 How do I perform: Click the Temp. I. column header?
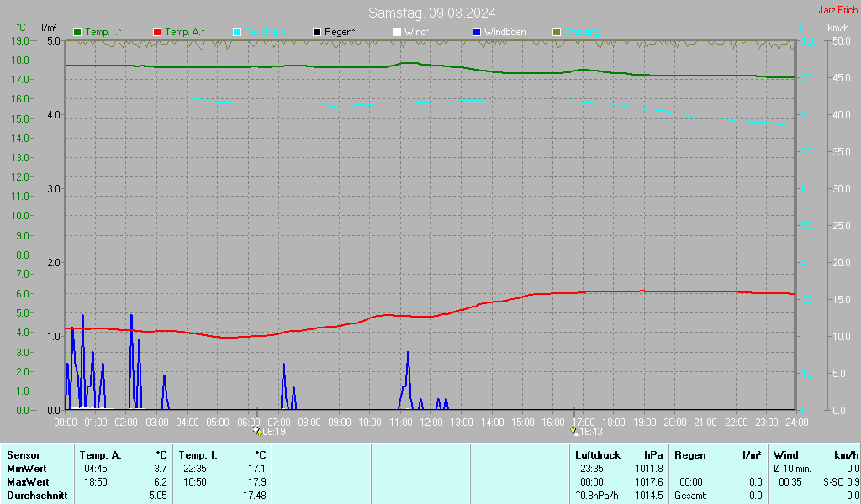(x=198, y=455)
